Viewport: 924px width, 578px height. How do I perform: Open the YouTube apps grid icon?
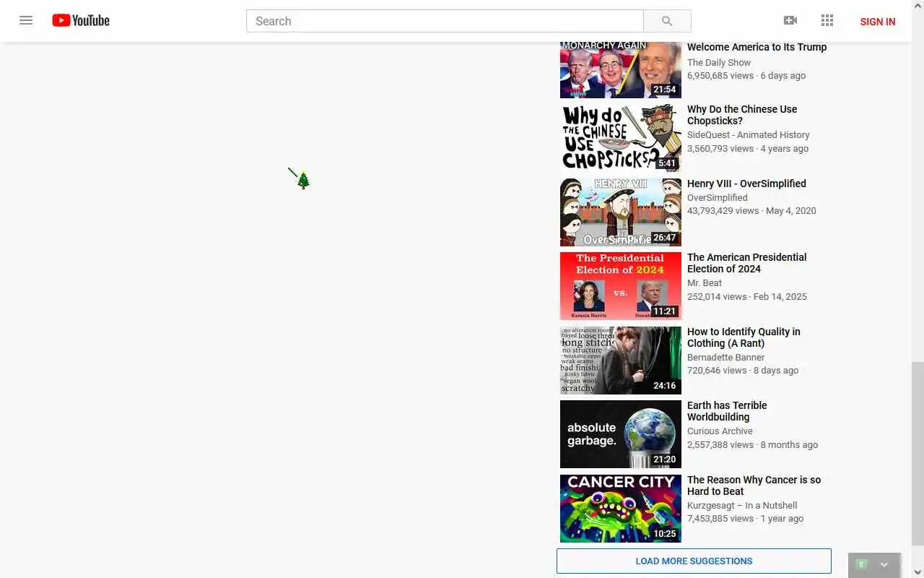pos(827,20)
